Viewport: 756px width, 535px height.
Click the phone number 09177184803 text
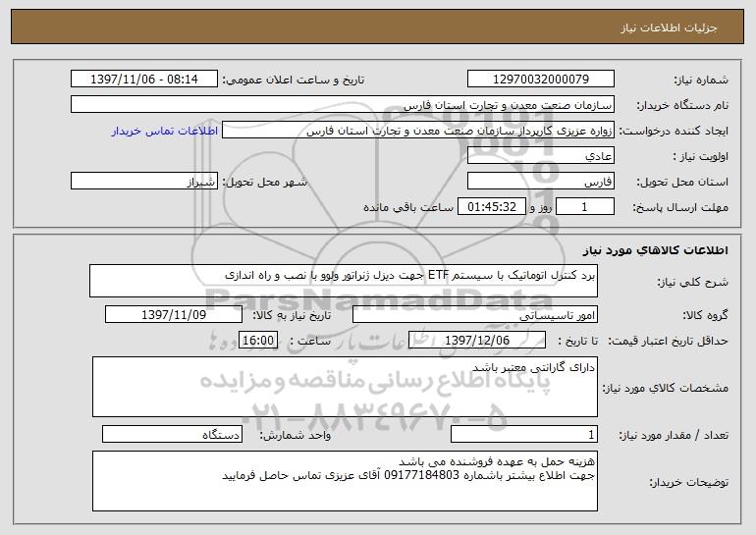422,476
